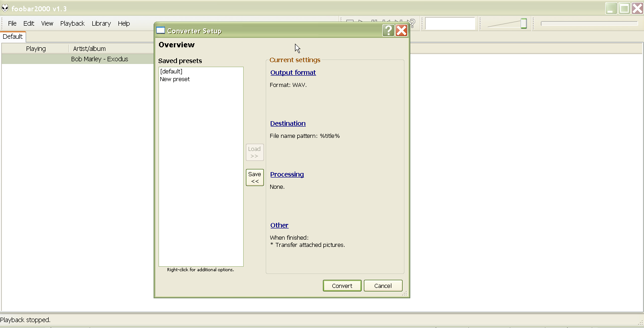The height and width of the screenshot is (328, 644).
Task: Click the Format: WAV. text
Action: point(288,85)
